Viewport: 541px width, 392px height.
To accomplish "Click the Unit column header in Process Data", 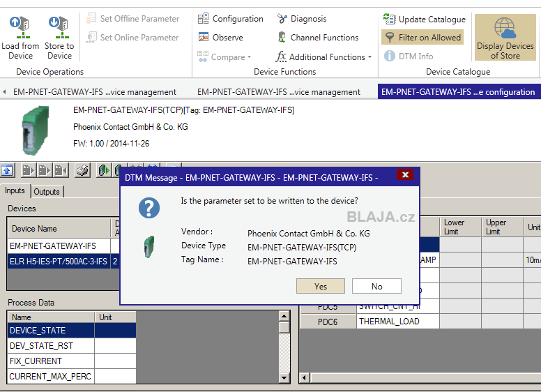I will (x=116, y=317).
